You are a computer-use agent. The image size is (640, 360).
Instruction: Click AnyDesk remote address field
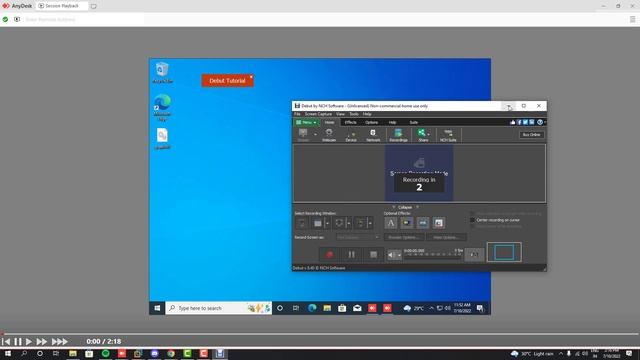click(84, 19)
